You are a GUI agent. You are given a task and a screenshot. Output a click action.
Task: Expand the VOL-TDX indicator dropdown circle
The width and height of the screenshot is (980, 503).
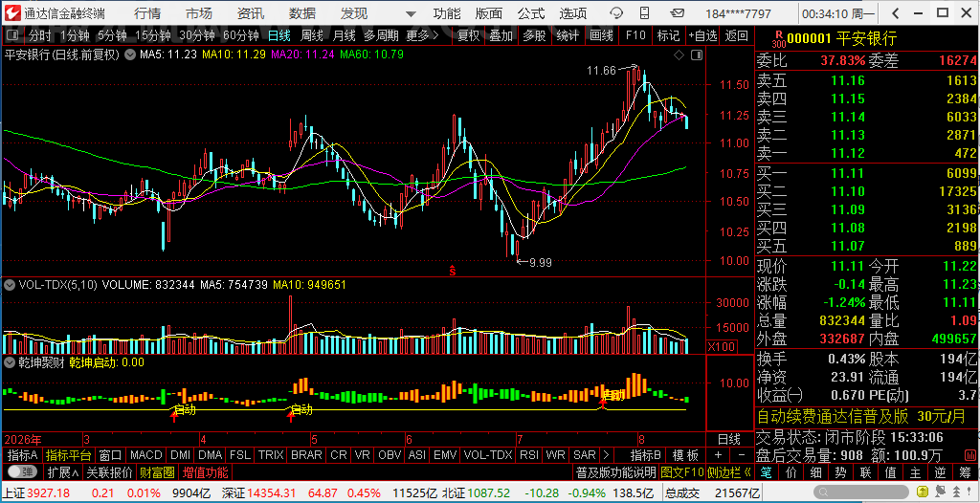point(10,285)
